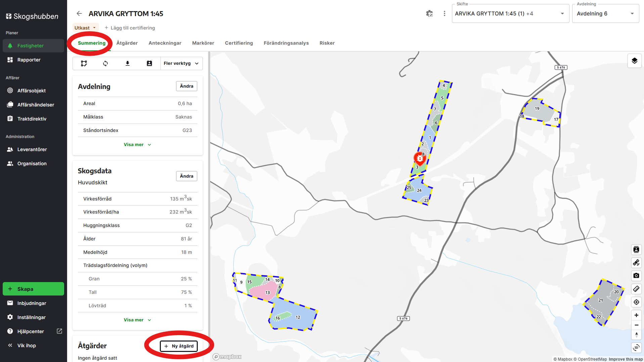
Task: Expand Visa mer under Avdelning
Action: (137, 145)
